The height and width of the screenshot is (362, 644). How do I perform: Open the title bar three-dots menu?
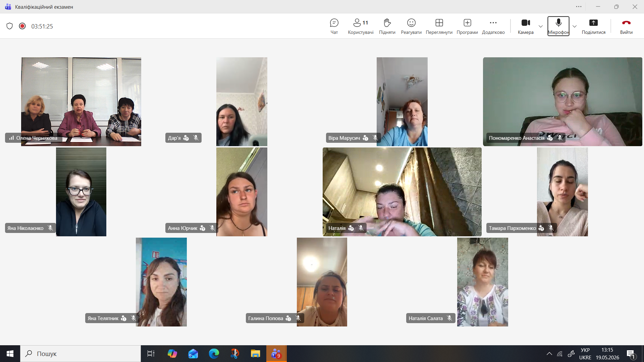click(x=579, y=7)
